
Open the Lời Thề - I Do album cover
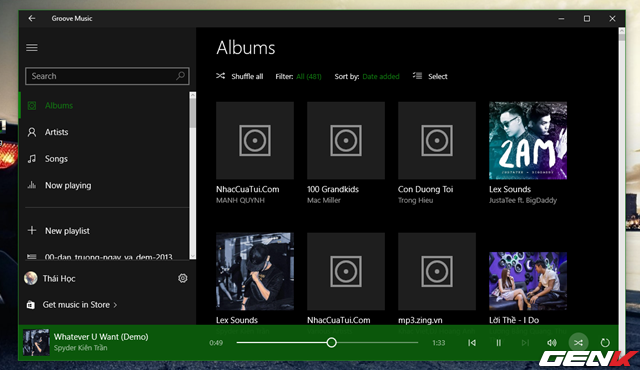tap(528, 281)
